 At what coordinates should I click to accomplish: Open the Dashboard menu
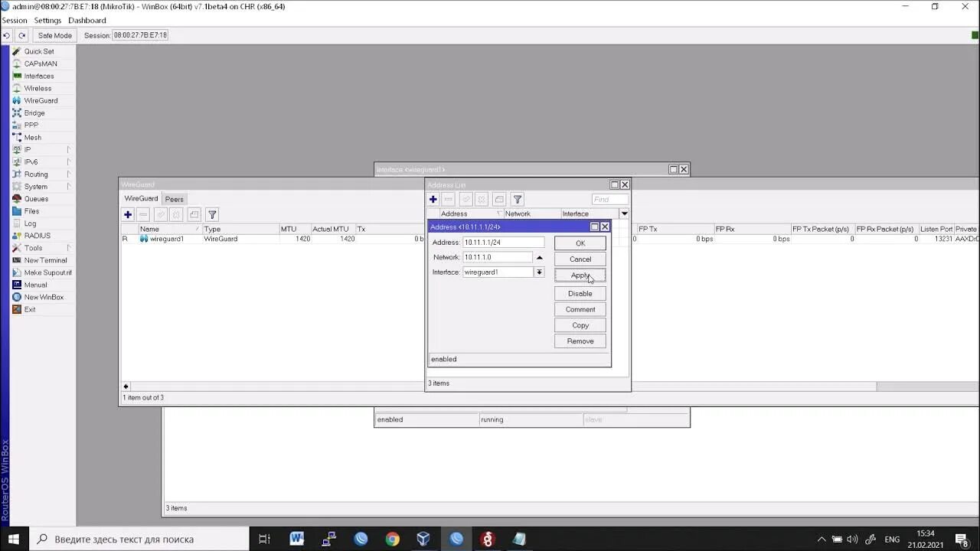pos(87,20)
